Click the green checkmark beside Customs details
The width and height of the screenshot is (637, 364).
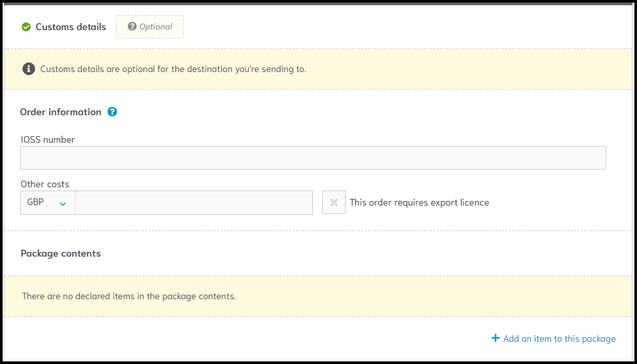pyautogui.click(x=26, y=27)
